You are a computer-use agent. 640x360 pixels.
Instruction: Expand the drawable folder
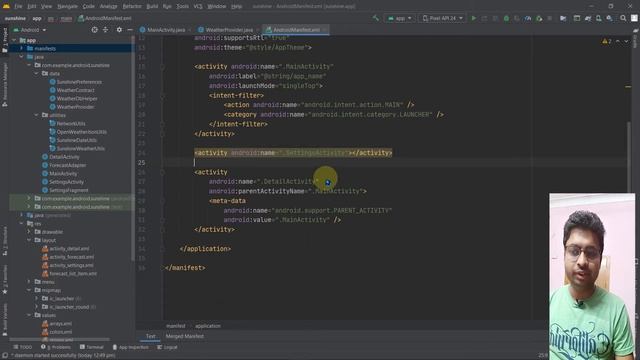(x=29, y=232)
